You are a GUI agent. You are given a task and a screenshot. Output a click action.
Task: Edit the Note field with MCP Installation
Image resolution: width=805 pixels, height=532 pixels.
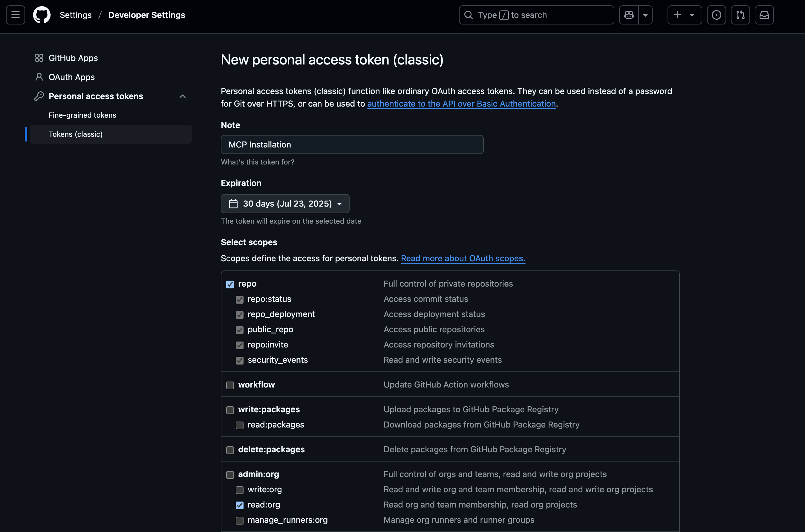(x=352, y=144)
